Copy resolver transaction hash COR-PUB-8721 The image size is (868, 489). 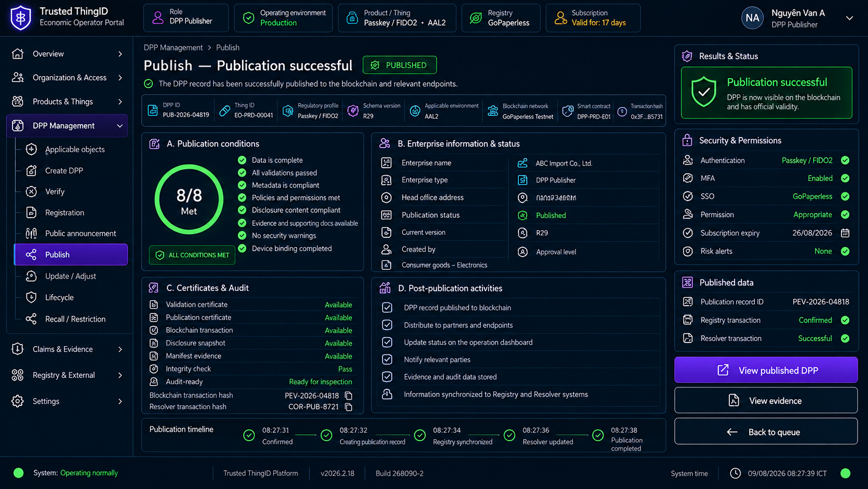(x=349, y=407)
